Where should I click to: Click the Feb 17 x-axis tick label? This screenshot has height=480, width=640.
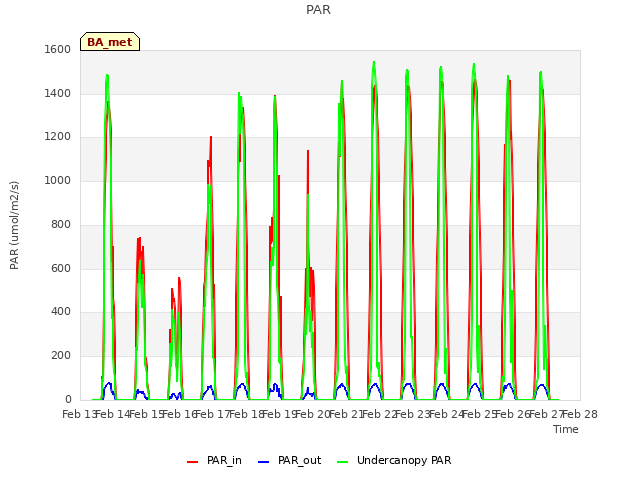pyautogui.click(x=213, y=415)
